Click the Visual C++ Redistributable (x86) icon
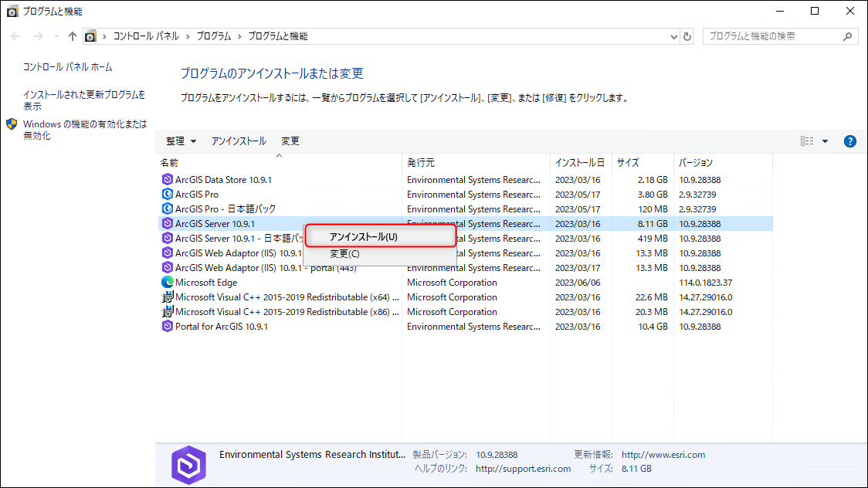 [167, 311]
